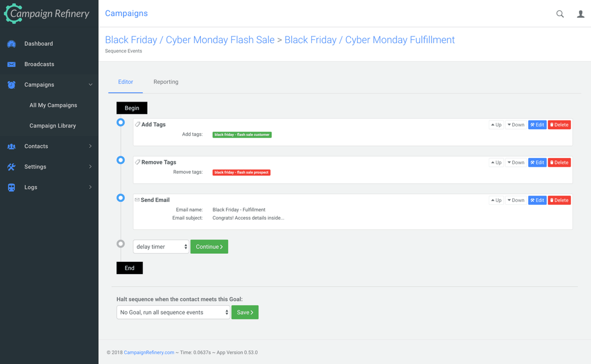The image size is (591, 364).
Task: Click the Dashboard gauge icon
Action: 12,44
